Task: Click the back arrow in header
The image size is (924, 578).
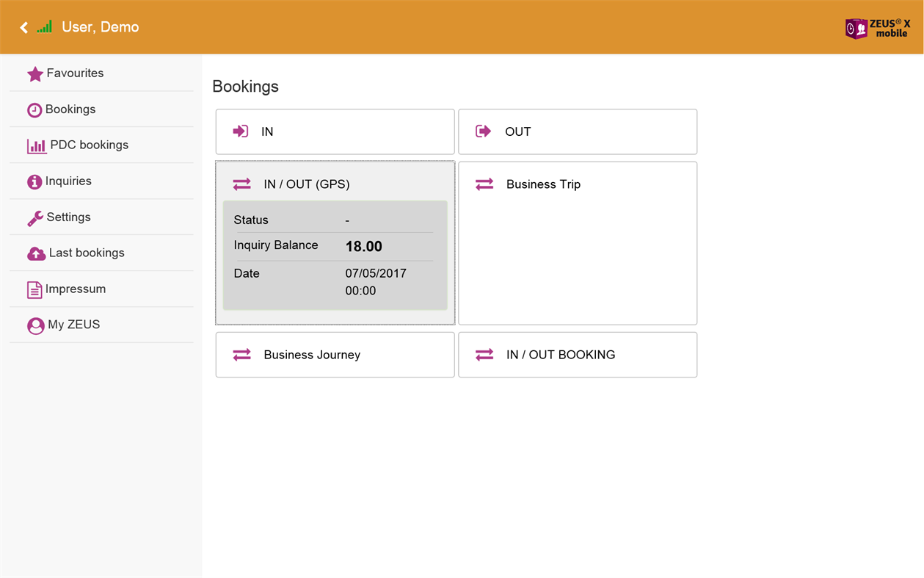Action: 23,27
